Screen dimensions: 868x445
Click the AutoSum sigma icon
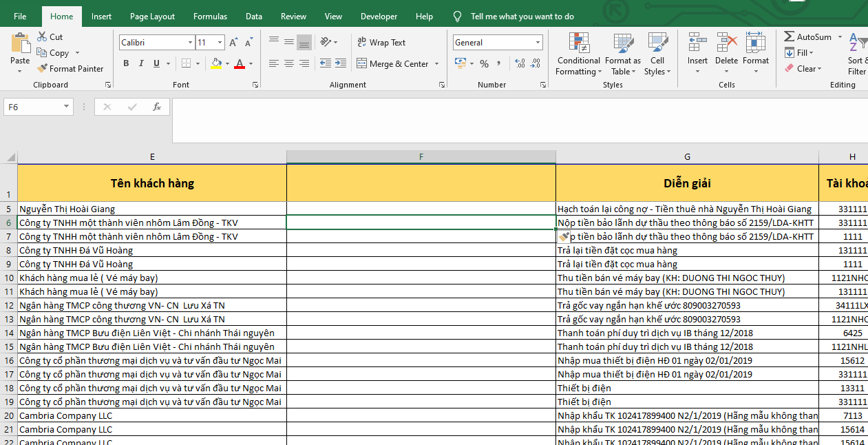[790, 37]
